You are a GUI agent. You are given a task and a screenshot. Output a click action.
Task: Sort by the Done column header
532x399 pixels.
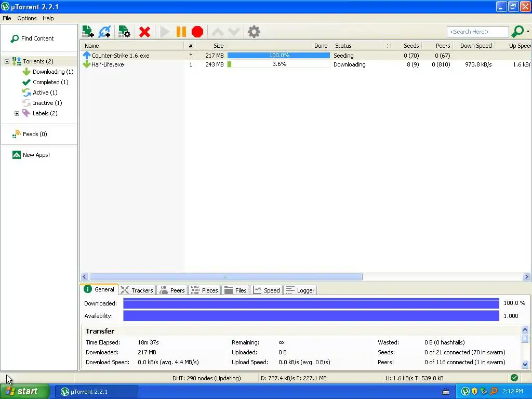point(278,46)
